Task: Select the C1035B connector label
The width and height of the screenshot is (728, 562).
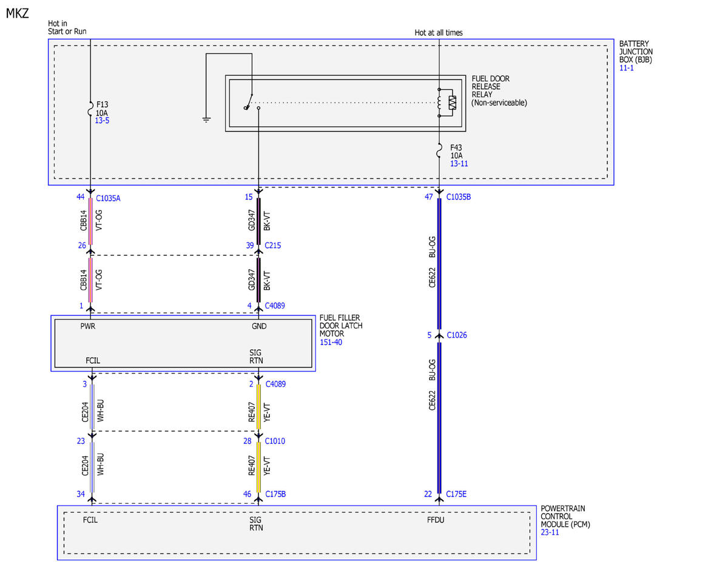Action: [459, 197]
